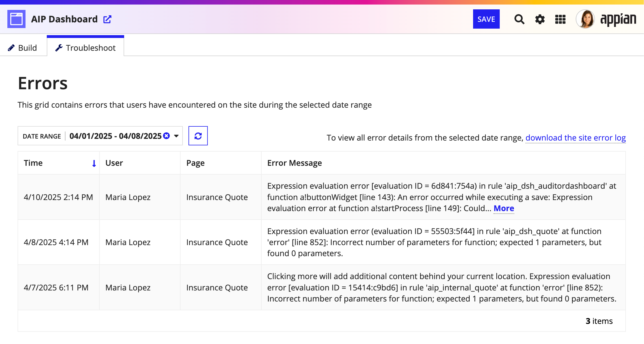Click the aip_internal_quote error message cell

click(443, 288)
